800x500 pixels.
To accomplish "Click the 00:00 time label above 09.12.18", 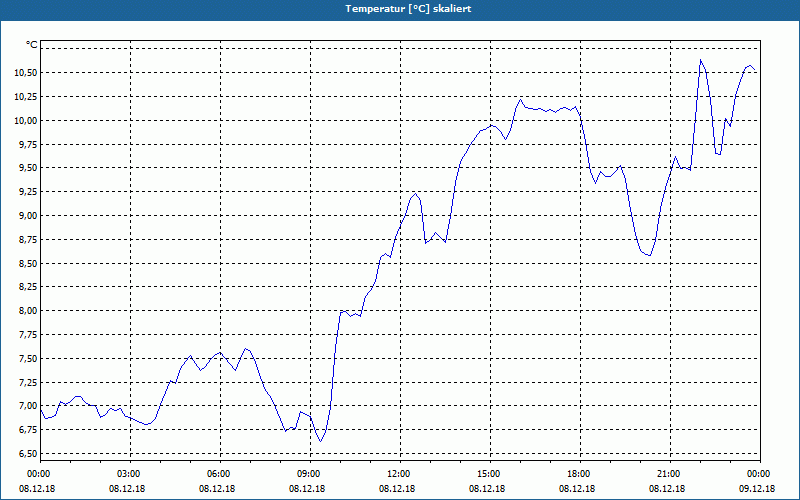I will (758, 474).
